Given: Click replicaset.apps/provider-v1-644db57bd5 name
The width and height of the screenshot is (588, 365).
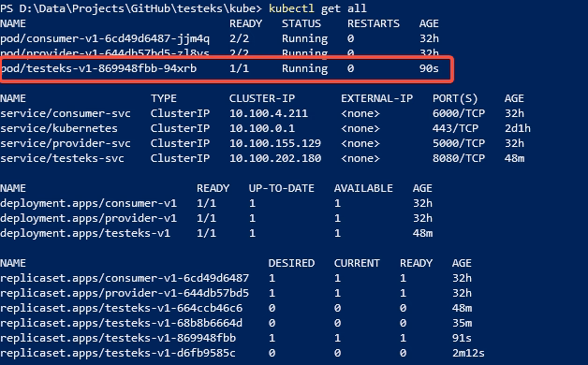Looking at the screenshot, I should (125, 293).
